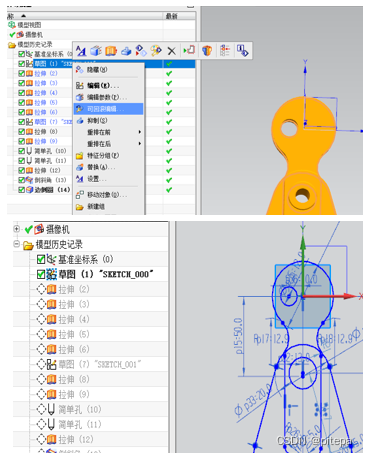Choose 编辑(E)... in the context menu
The image size is (367, 456).
tap(109, 86)
